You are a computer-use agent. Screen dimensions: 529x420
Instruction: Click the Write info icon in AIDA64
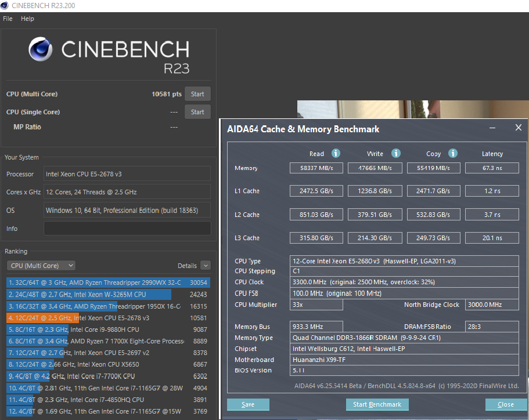396,153
